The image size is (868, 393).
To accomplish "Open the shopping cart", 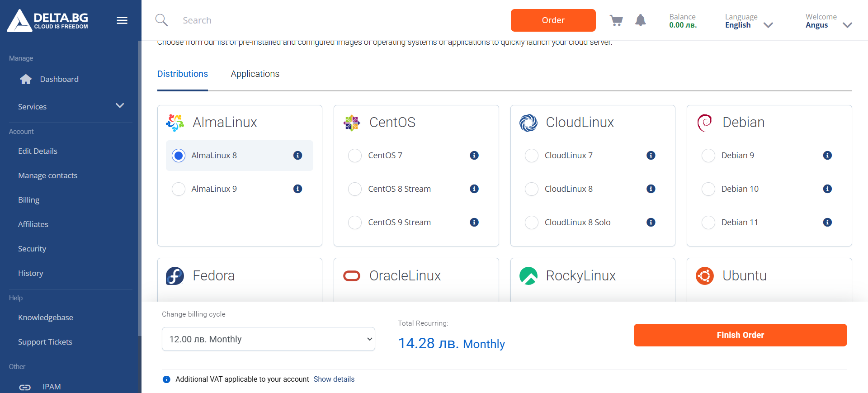I will (616, 20).
